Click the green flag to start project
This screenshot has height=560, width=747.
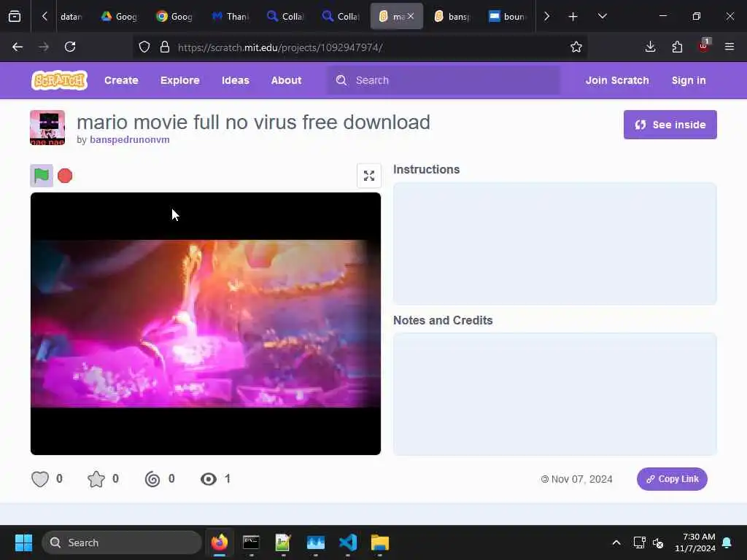42,176
